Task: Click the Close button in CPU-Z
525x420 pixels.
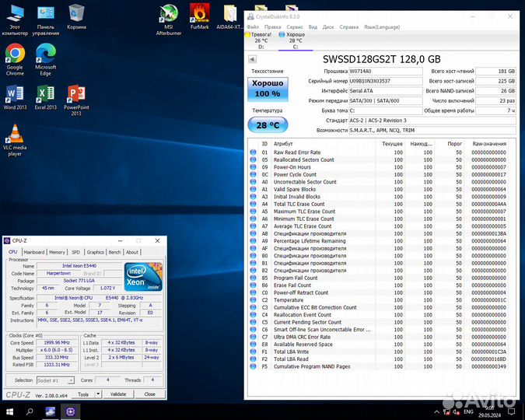Action: pos(149,394)
